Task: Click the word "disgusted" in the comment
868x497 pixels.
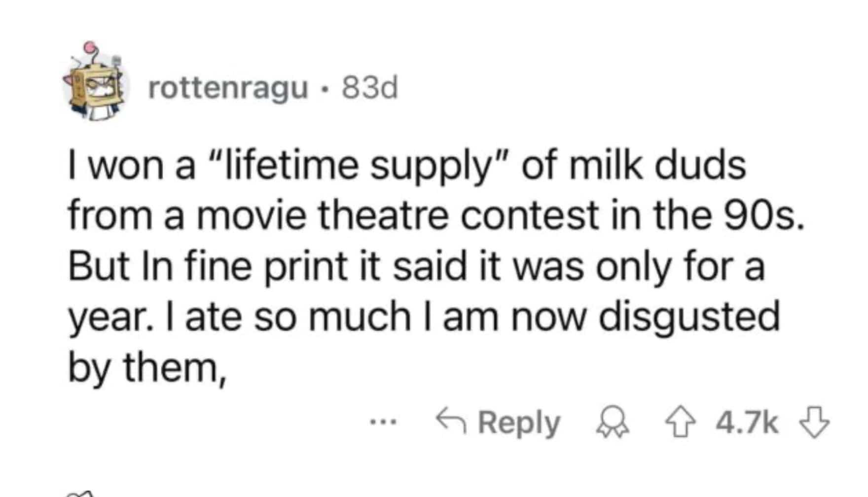Action: click(x=689, y=317)
